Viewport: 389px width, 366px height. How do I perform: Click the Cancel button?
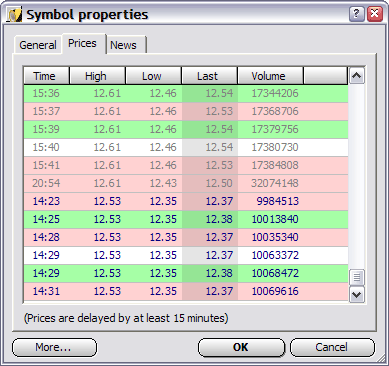click(332, 347)
